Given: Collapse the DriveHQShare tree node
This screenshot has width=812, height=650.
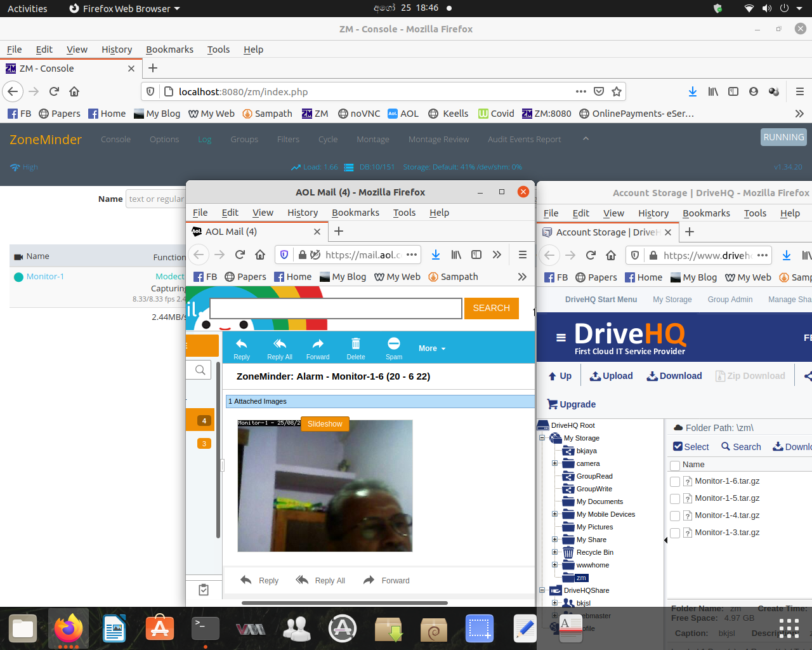Looking at the screenshot, I should pos(542,590).
